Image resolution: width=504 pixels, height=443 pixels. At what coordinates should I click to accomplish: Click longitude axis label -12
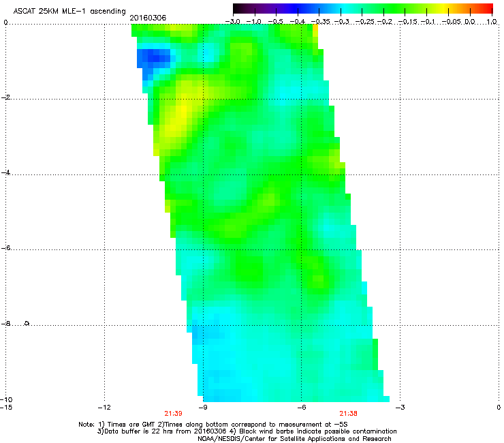click(104, 408)
